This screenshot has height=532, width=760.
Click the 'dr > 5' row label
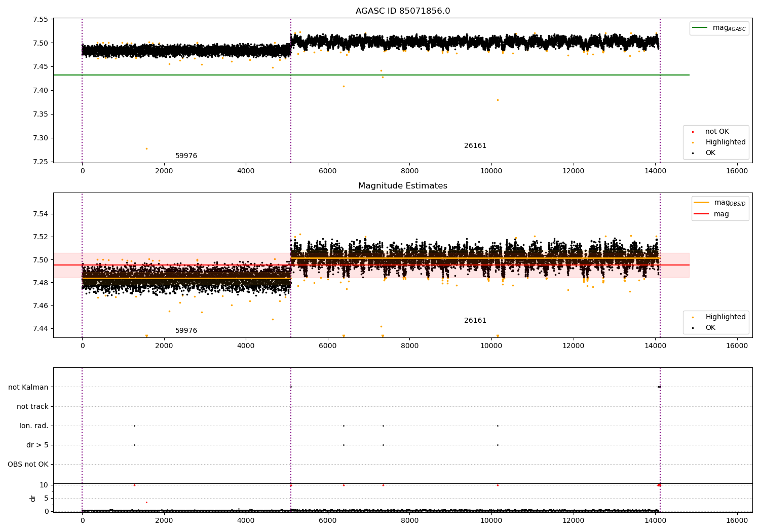tap(37, 445)
